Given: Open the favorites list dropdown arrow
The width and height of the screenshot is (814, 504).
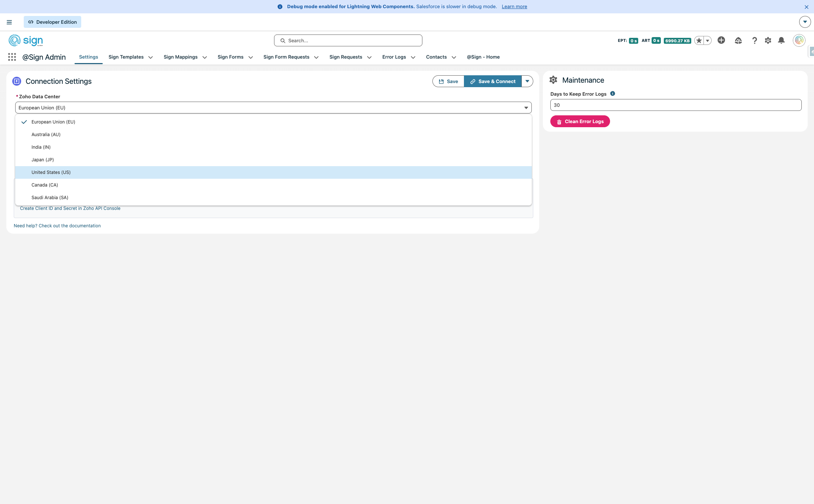Looking at the screenshot, I should click(708, 41).
